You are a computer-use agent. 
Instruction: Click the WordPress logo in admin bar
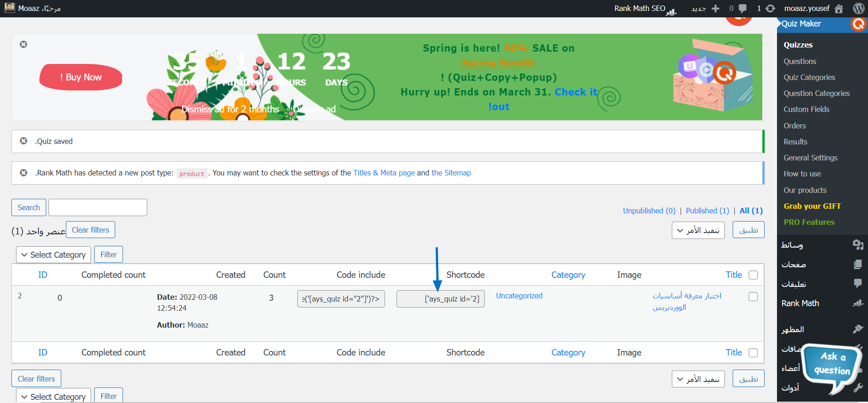tap(858, 8)
